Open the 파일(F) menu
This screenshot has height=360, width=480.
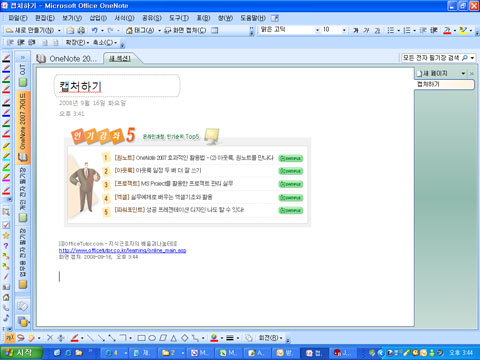[x=18, y=18]
